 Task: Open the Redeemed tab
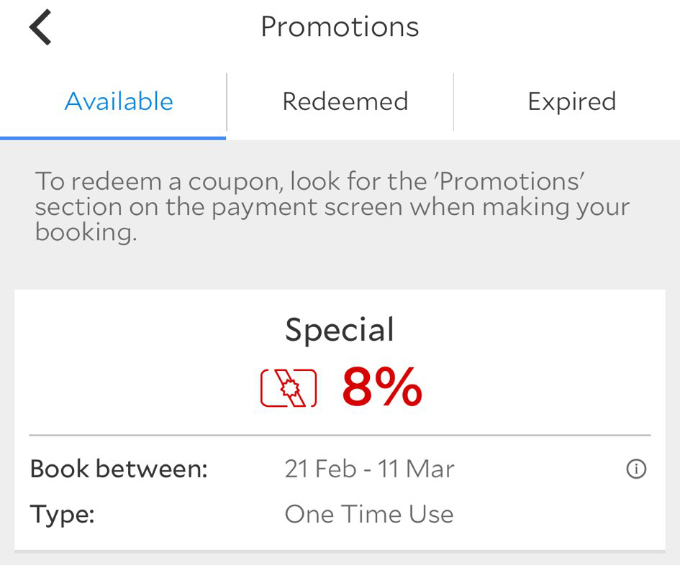click(345, 101)
